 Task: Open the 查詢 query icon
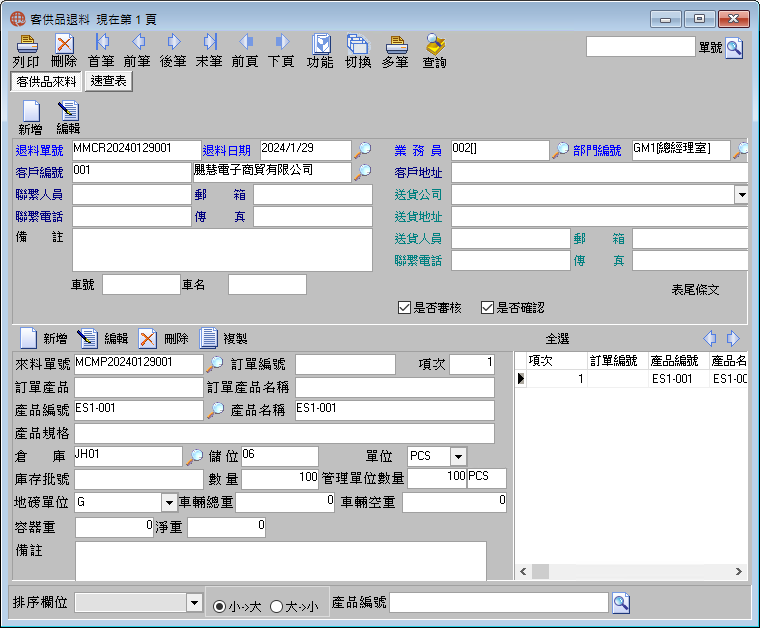pyautogui.click(x=434, y=44)
